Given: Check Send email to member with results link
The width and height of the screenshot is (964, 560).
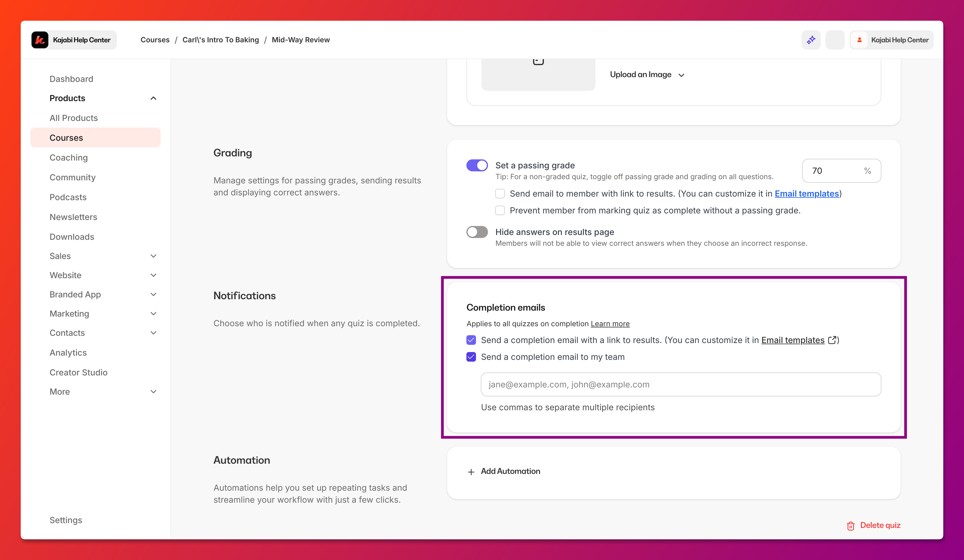Looking at the screenshot, I should coord(500,194).
